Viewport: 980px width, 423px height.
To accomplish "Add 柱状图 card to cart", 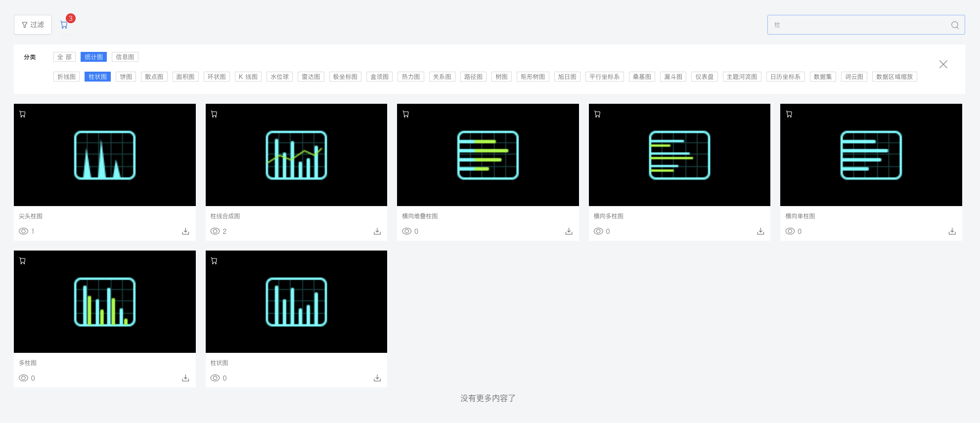I will (x=214, y=261).
